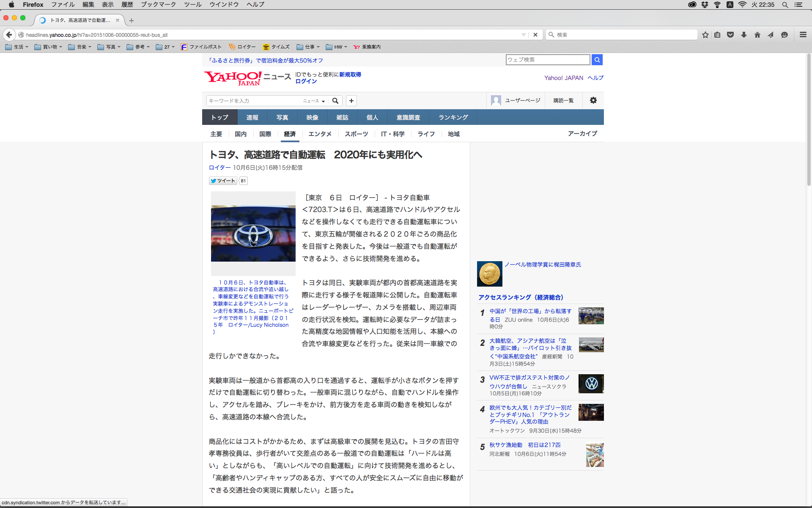Bookmark this page with star icon

705,35
